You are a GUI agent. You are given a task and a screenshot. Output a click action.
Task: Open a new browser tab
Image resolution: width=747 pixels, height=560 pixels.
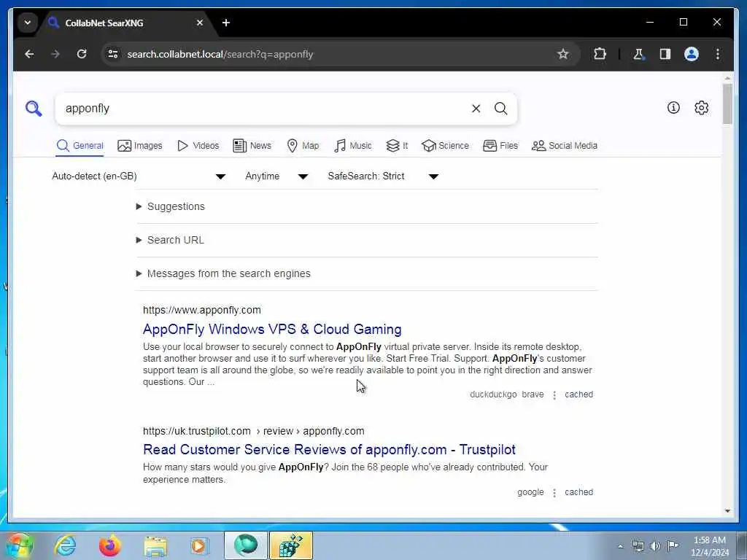click(x=226, y=23)
